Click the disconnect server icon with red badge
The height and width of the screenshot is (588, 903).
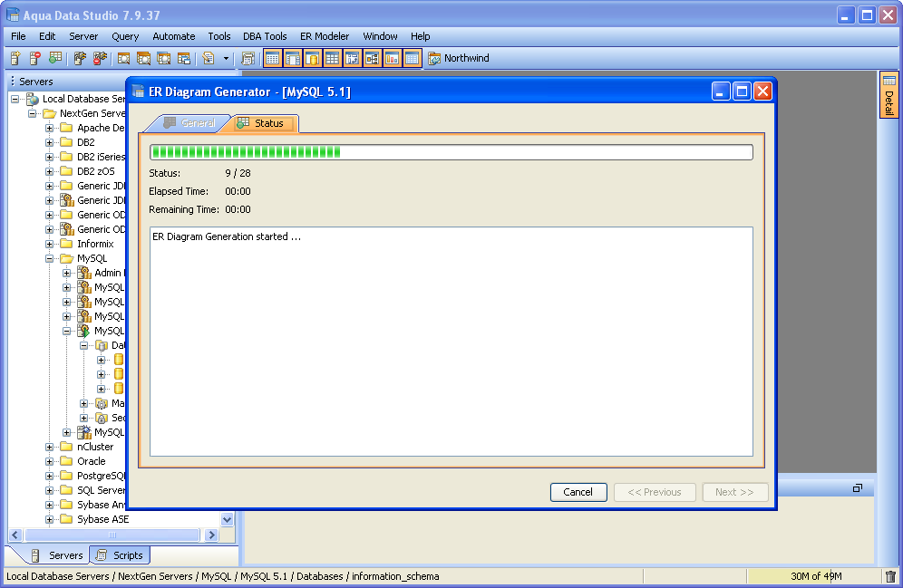click(x=100, y=58)
